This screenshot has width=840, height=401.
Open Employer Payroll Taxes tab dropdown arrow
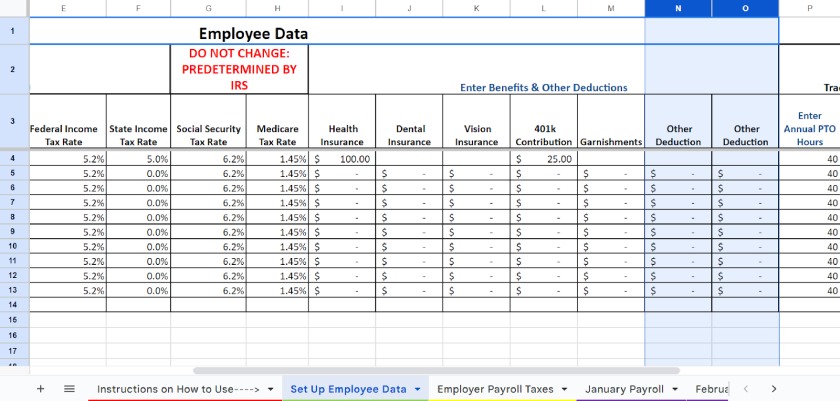(565, 389)
